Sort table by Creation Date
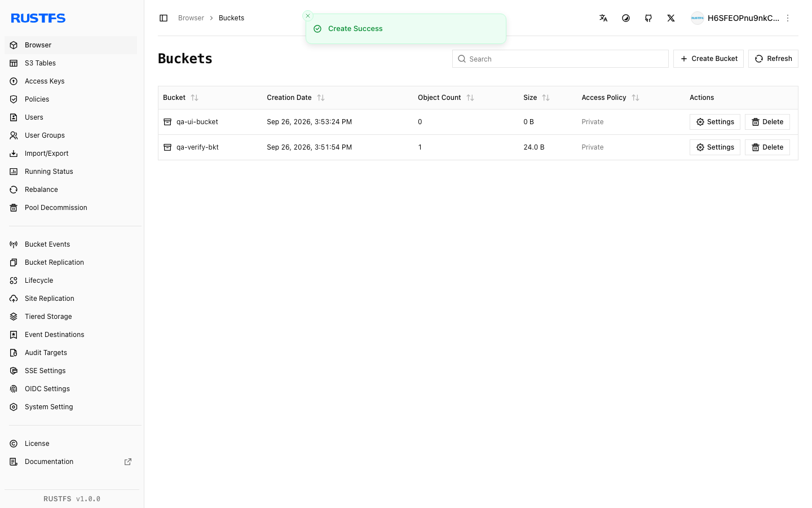The height and width of the screenshot is (508, 812). click(x=321, y=98)
